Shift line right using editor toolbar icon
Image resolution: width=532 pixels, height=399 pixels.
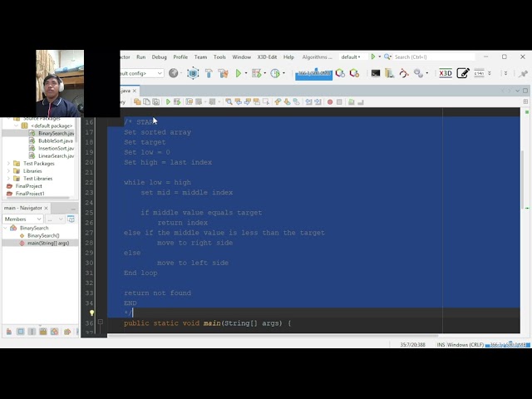tap(318, 101)
